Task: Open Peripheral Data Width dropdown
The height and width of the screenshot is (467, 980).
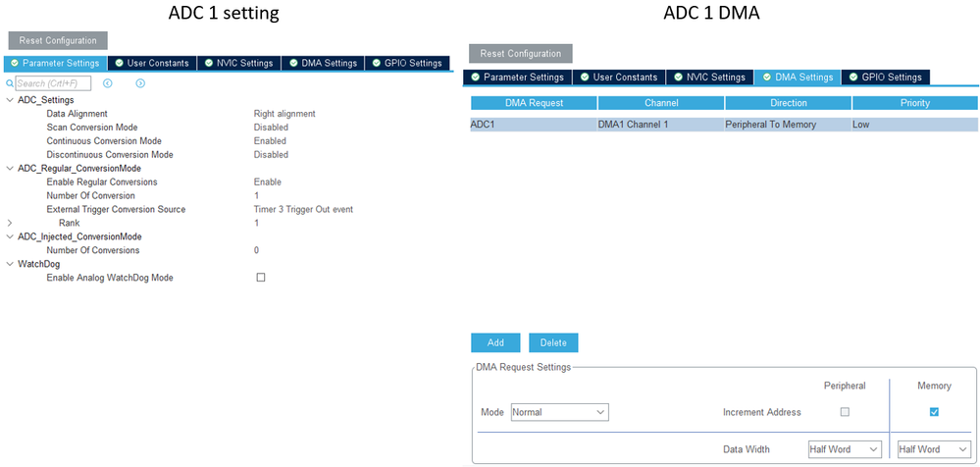Action: (x=845, y=449)
